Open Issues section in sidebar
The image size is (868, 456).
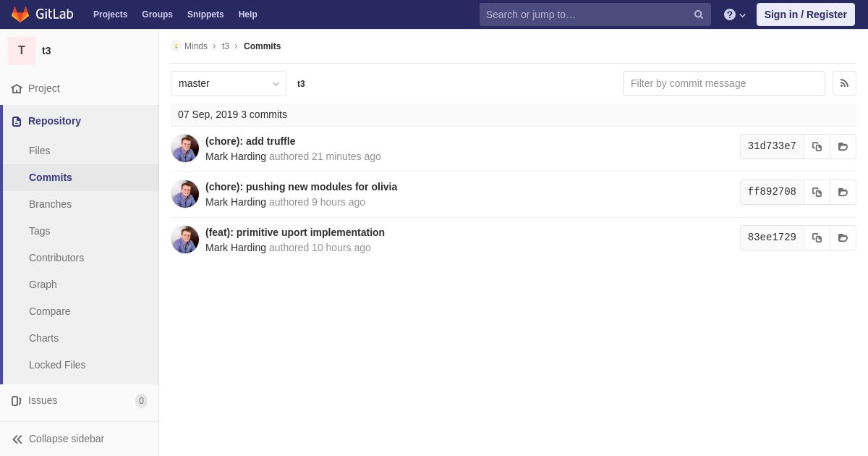point(80,400)
